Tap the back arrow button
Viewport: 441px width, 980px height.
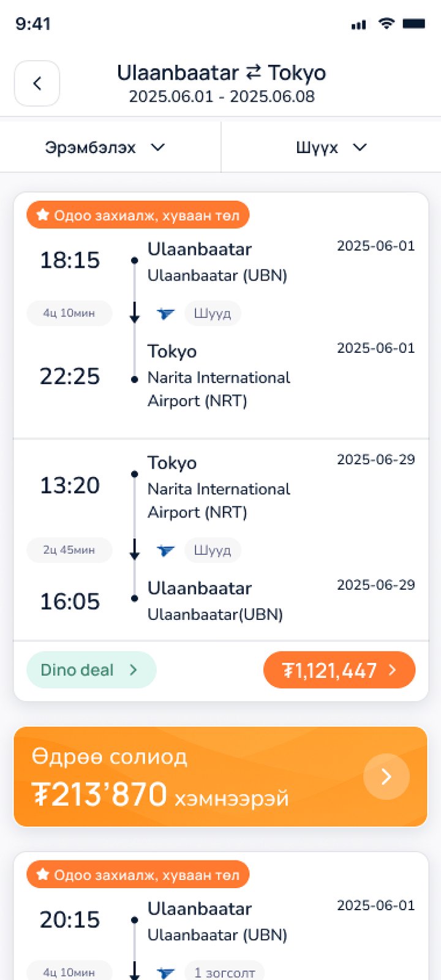37,83
